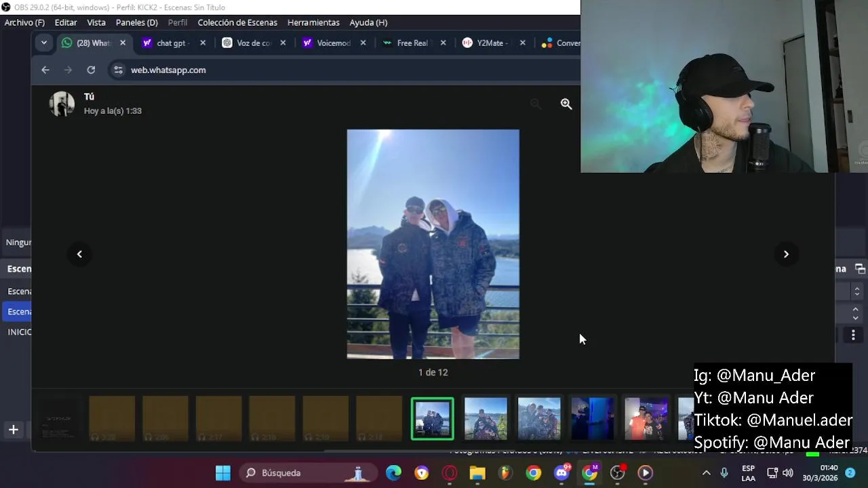Close the Free Real tab
Screen dimensions: 868x488
[443, 43]
